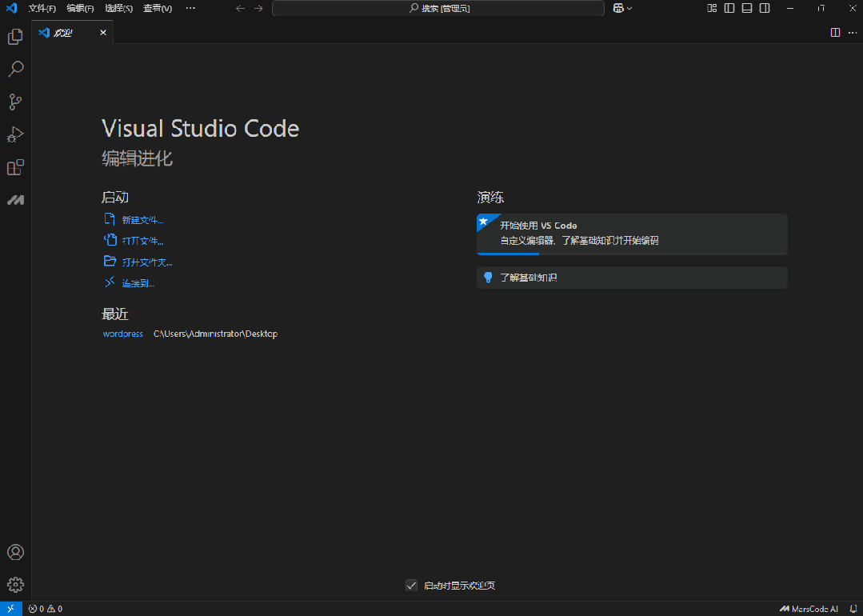Click the star badge on walkthrough card

tap(483, 221)
